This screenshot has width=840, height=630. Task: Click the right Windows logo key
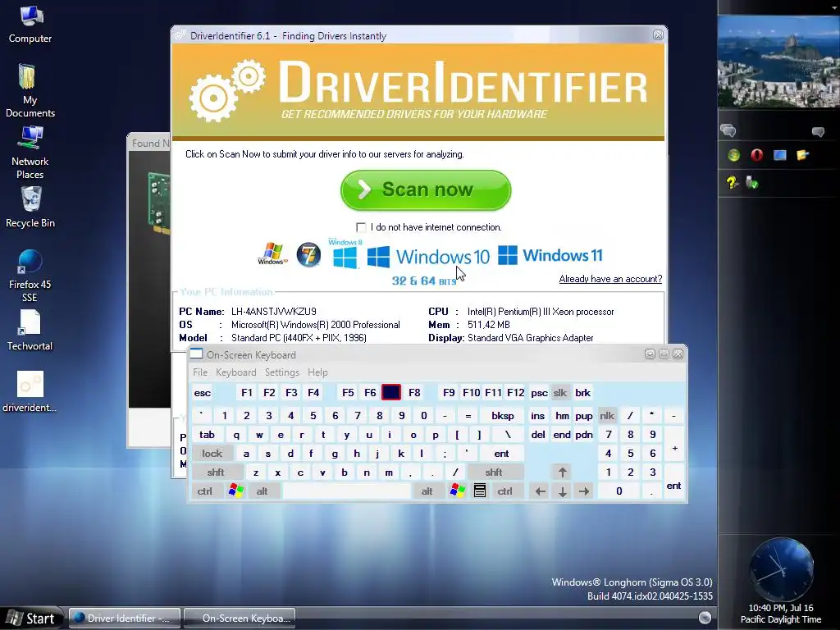[458, 491]
